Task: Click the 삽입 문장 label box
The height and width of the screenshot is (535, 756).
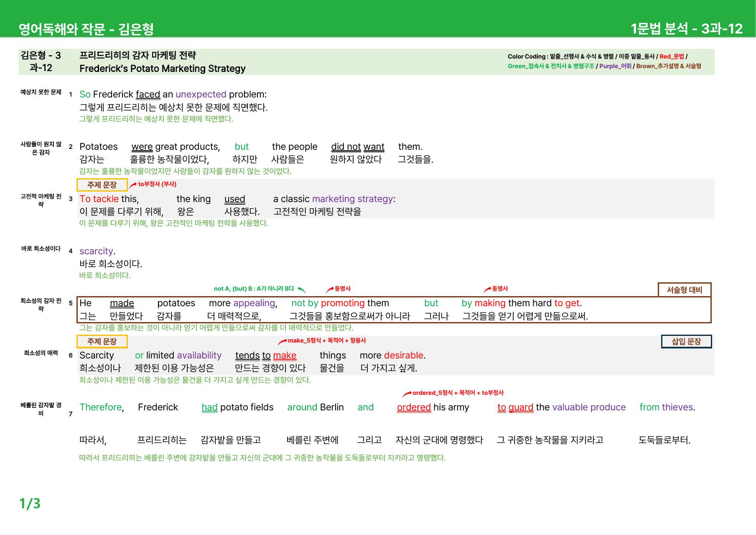Action: pyautogui.click(x=686, y=341)
